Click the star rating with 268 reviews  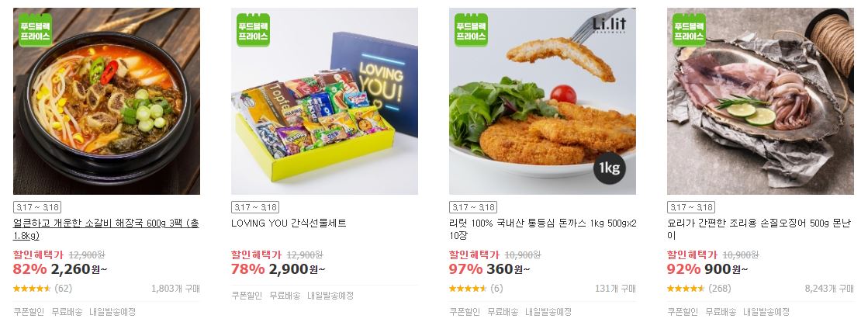coord(686,289)
